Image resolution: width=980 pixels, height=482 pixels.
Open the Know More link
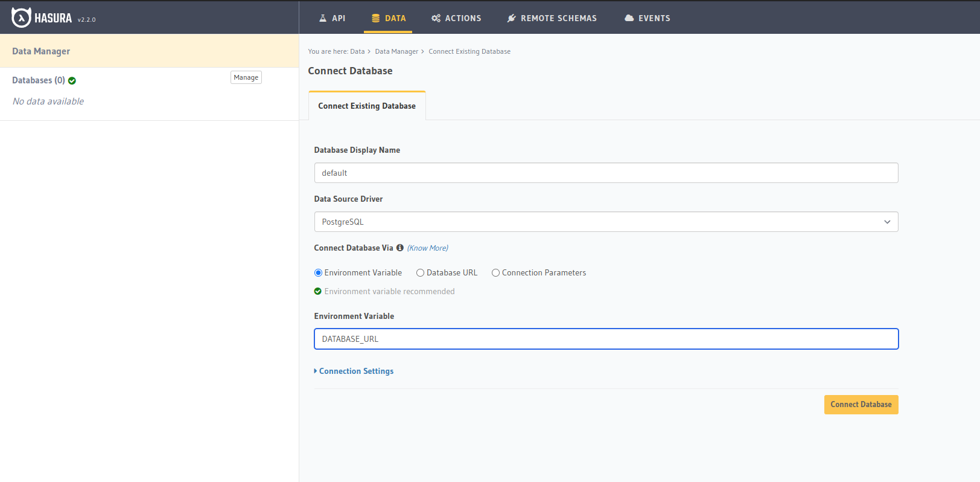[427, 248]
